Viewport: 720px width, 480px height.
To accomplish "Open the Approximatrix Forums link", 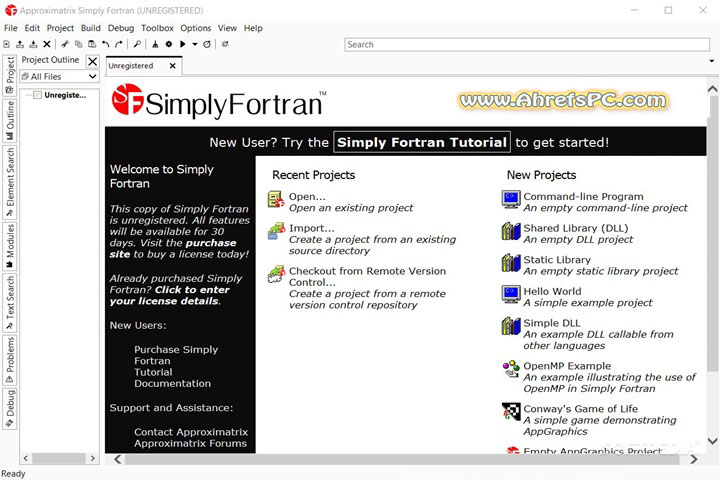I will click(x=190, y=444).
